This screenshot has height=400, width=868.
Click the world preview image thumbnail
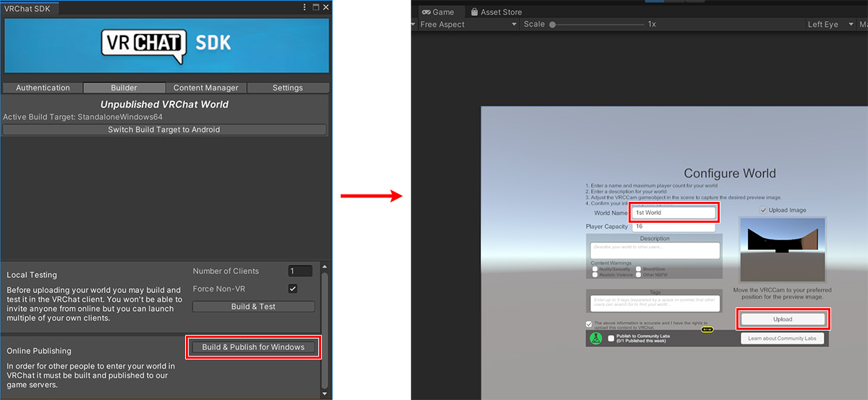pos(782,251)
